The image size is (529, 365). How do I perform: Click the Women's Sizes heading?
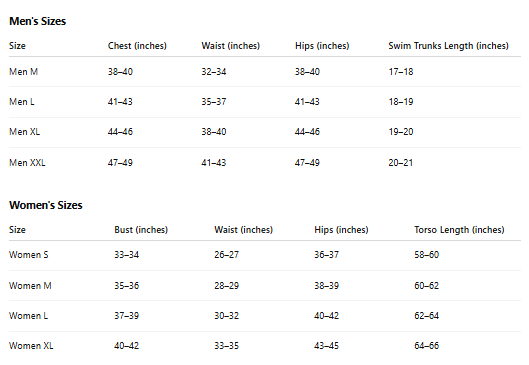[x=46, y=205]
